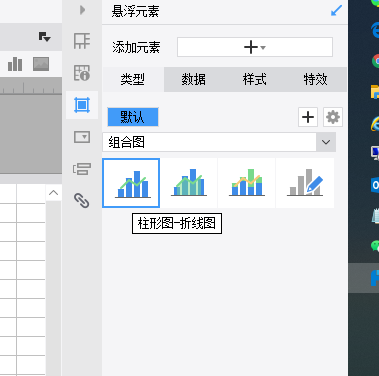Viewport: 379px width, 376px height.
Task: Switch to the 样式 tab
Action: [255, 79]
